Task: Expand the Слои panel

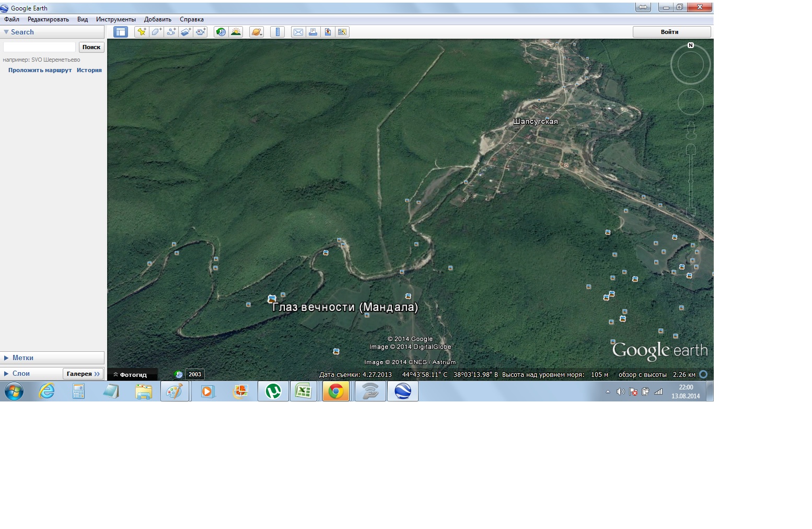Action: (x=21, y=373)
